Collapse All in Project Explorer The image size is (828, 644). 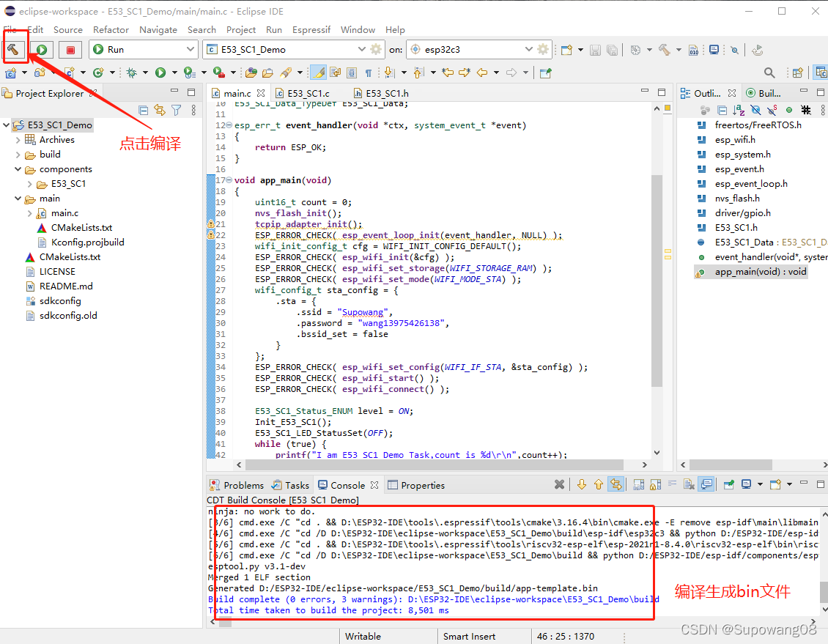pos(143,110)
